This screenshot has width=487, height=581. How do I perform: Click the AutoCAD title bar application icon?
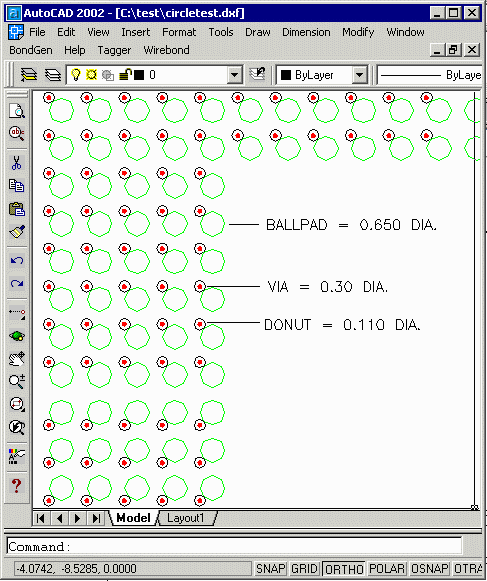(14, 13)
